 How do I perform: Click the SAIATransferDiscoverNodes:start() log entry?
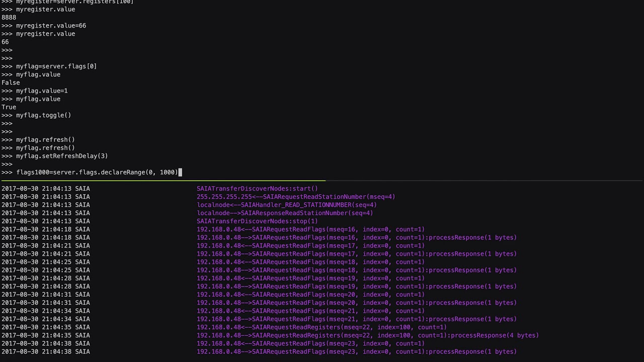(257, 189)
